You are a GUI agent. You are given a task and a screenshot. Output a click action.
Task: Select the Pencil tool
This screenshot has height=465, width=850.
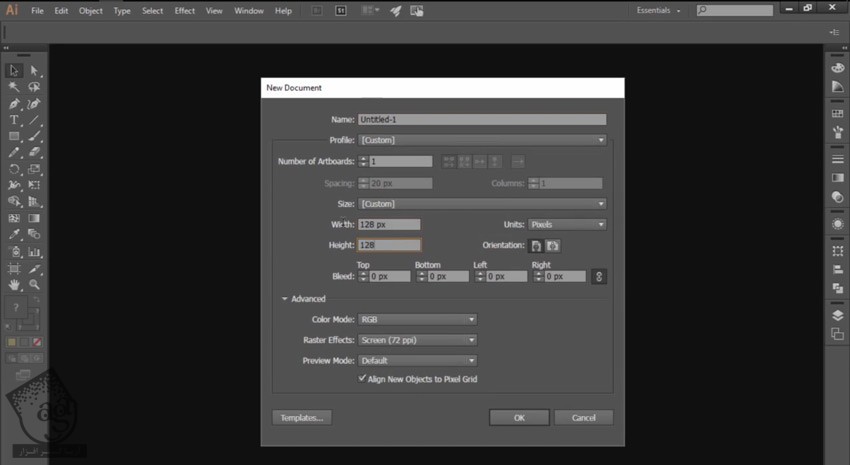point(14,153)
